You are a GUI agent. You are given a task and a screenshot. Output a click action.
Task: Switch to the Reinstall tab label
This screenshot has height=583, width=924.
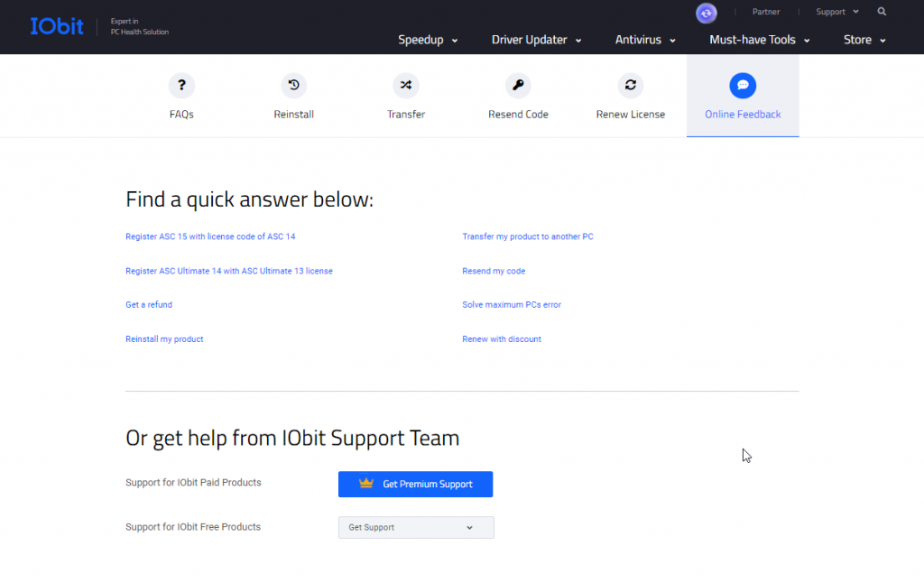[293, 115]
